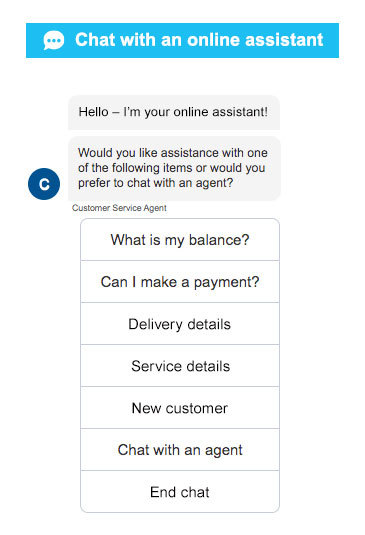This screenshot has height=535, width=365.
Task: Click the Hello greeting message bubble
Action: click(174, 112)
